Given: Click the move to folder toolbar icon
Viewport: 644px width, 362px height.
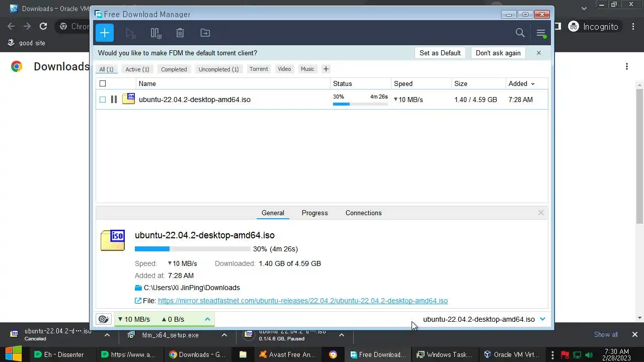Looking at the screenshot, I should pyautogui.click(x=205, y=33).
